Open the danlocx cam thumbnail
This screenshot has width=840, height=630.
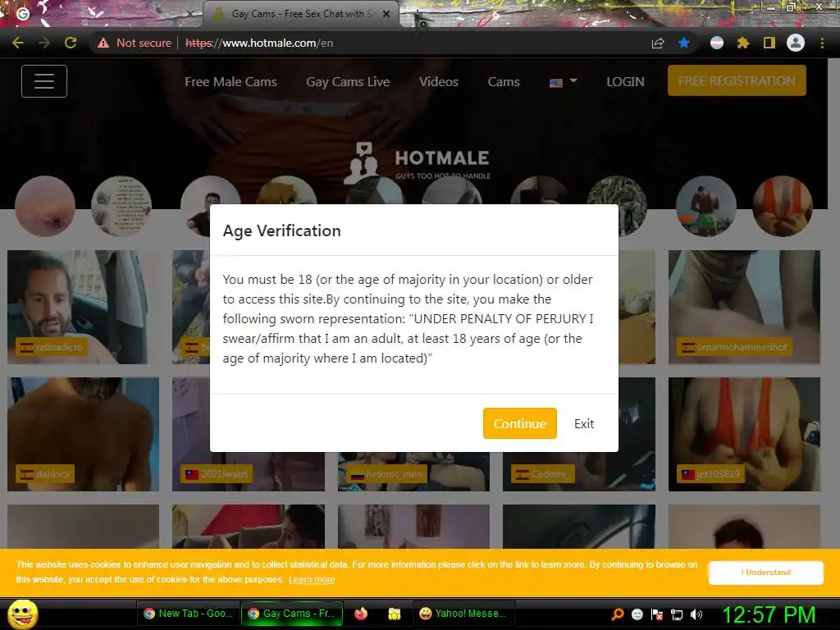(x=83, y=434)
